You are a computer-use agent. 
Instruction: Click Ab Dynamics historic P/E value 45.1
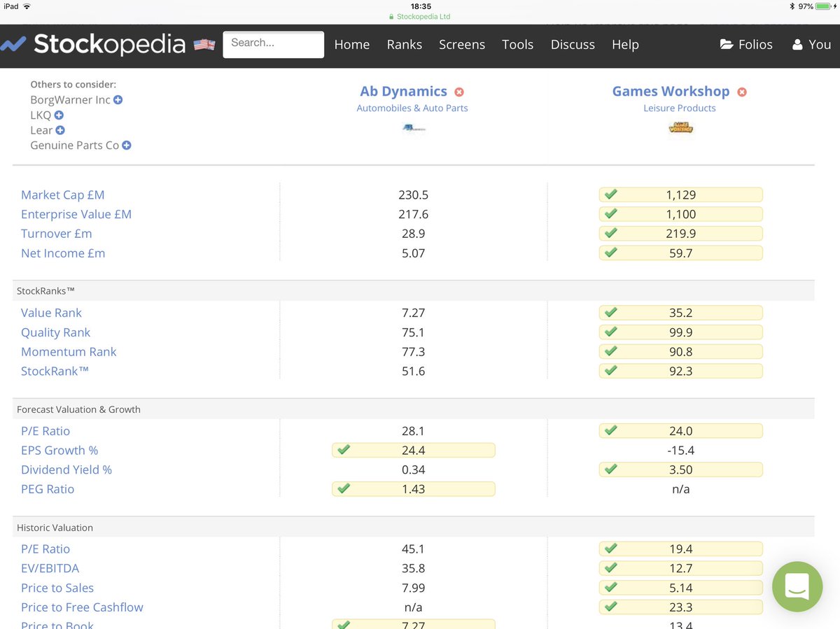point(413,549)
